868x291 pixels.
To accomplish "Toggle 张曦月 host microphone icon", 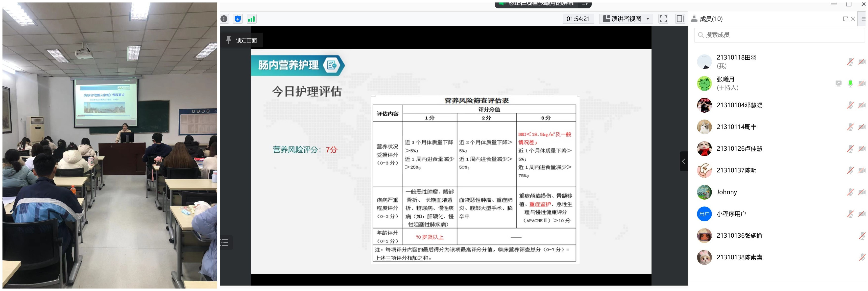I will pyautogui.click(x=850, y=83).
